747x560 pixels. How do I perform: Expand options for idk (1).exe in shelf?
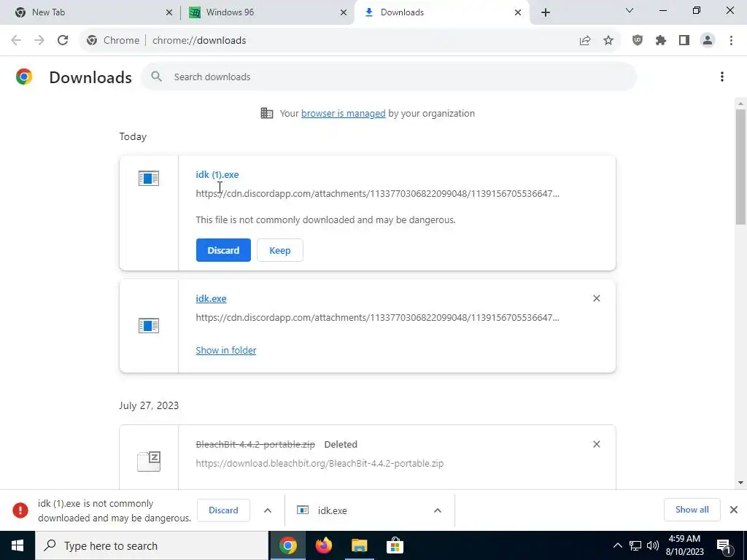[x=268, y=510]
